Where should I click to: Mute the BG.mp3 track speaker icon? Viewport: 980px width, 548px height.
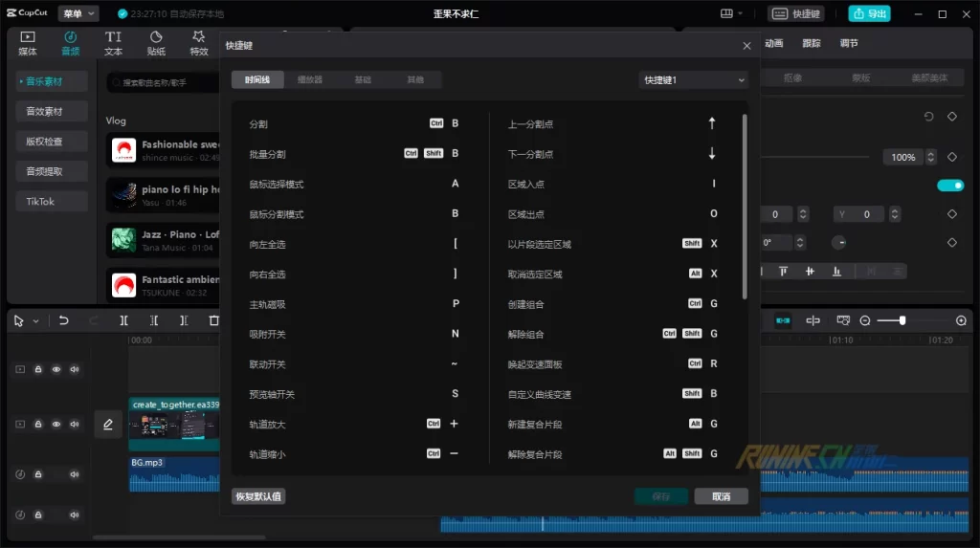[75, 474]
